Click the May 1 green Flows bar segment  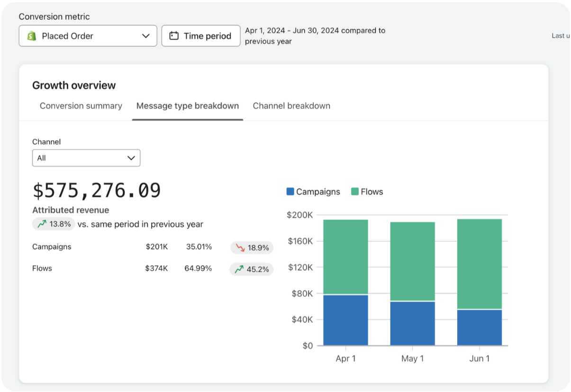coord(412,261)
